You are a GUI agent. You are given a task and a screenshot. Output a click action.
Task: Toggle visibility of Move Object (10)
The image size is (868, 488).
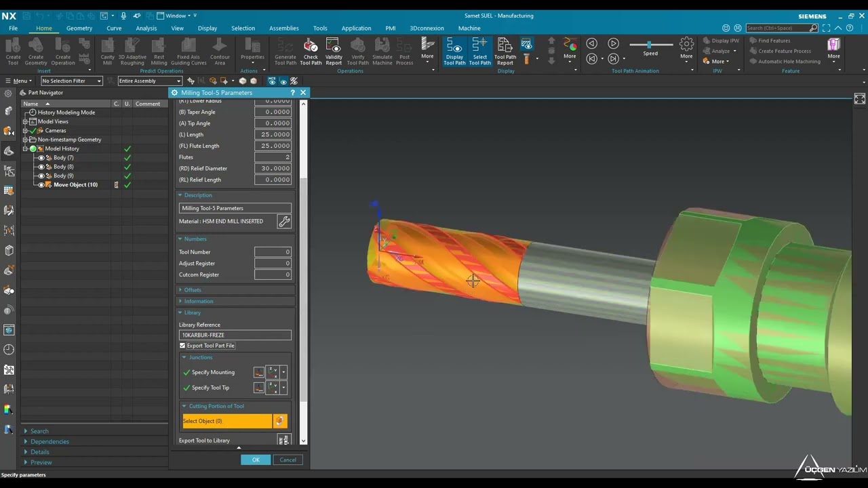(41, 185)
